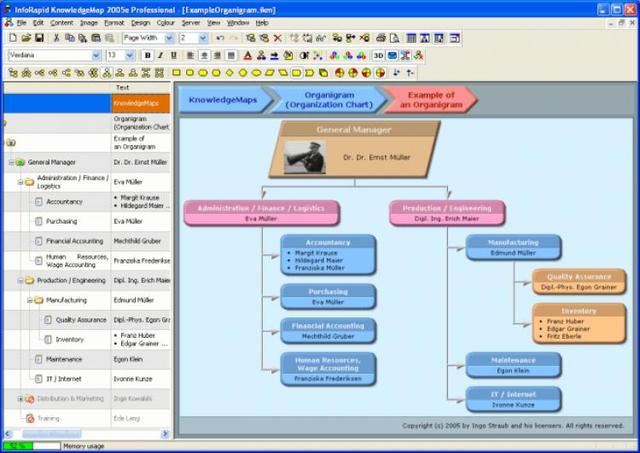Open the levels dropdown showing 2
The height and width of the screenshot is (453, 640).
pos(203,38)
